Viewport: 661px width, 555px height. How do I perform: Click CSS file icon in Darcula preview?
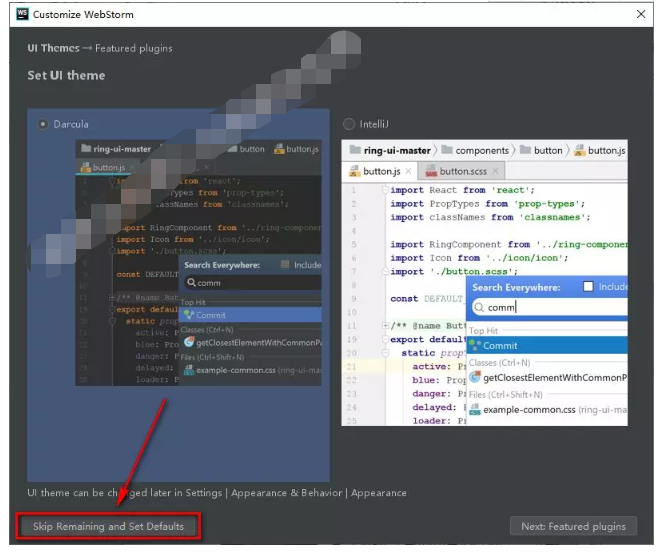pos(189,370)
